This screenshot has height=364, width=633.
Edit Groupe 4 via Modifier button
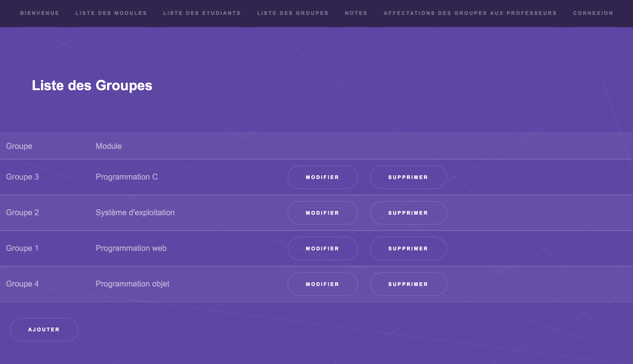[x=322, y=284]
